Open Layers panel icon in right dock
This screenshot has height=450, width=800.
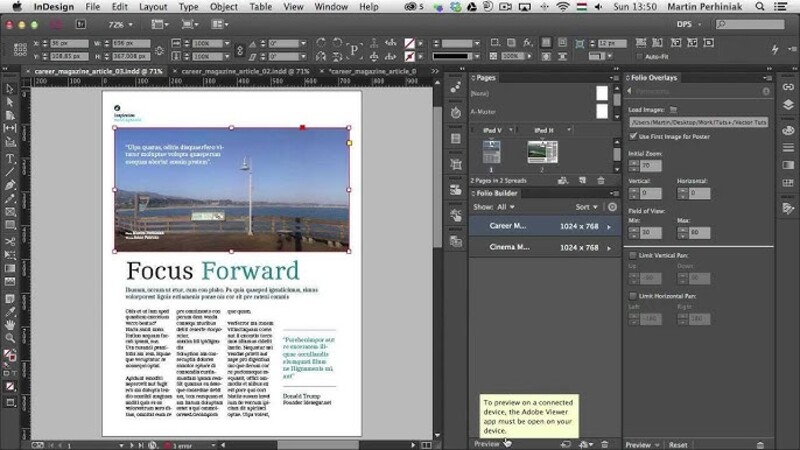(x=788, y=105)
